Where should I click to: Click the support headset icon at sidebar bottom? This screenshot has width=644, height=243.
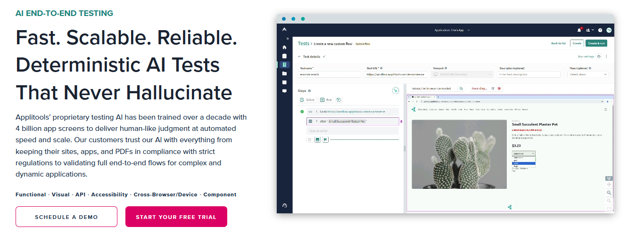tap(284, 205)
